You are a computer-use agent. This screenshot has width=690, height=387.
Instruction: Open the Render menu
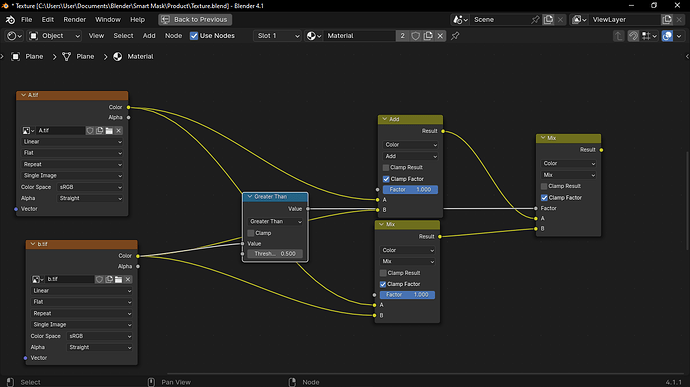click(74, 20)
